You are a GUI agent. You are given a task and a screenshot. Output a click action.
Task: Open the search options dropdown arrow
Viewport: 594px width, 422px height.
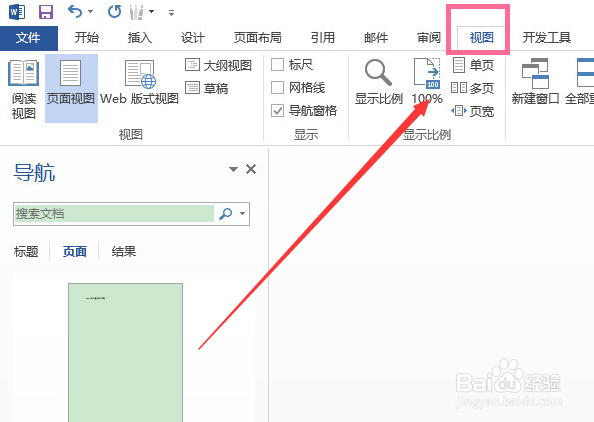tap(242, 214)
